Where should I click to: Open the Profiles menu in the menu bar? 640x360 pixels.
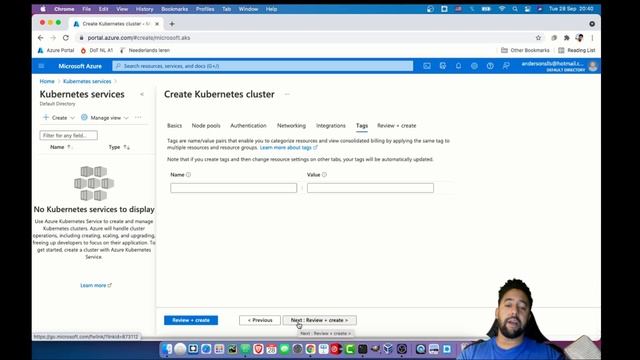205,9
